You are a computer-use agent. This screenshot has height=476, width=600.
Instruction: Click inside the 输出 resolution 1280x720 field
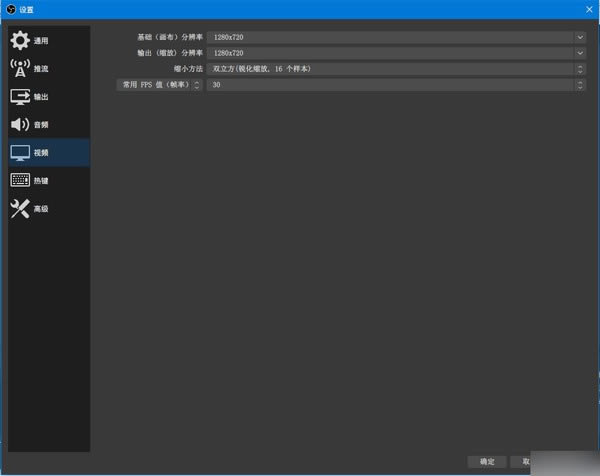(388, 53)
